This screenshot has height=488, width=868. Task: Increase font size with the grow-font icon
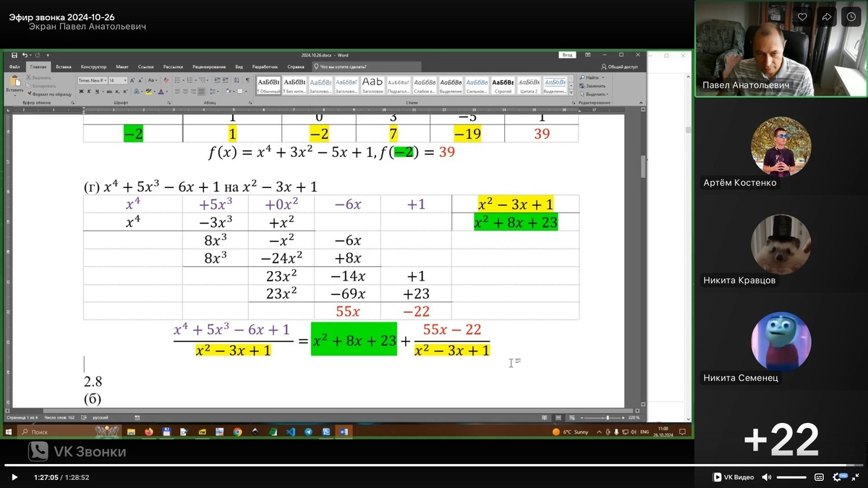point(132,80)
